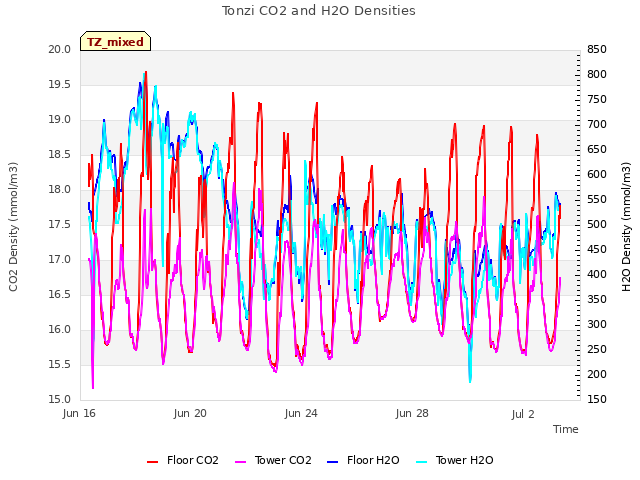This screenshot has width=640, height=480.
Task: Click the 18.0 left axis tick label
Action: pos(60,189)
